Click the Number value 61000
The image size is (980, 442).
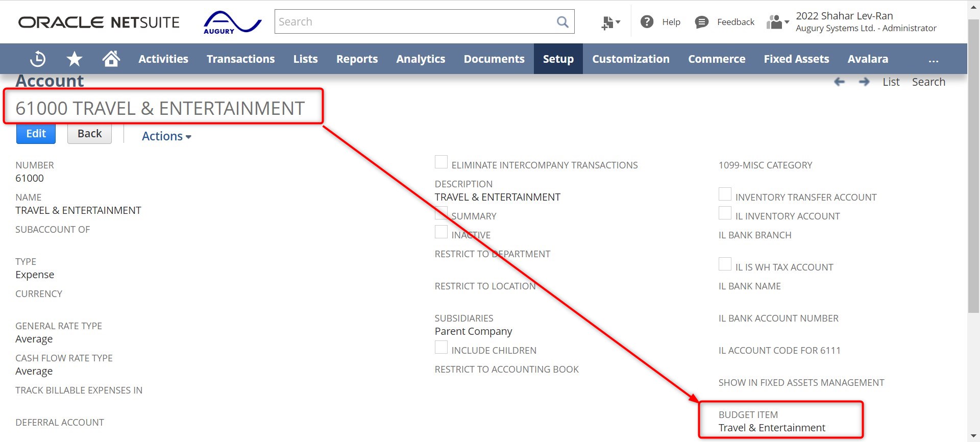[x=30, y=178]
